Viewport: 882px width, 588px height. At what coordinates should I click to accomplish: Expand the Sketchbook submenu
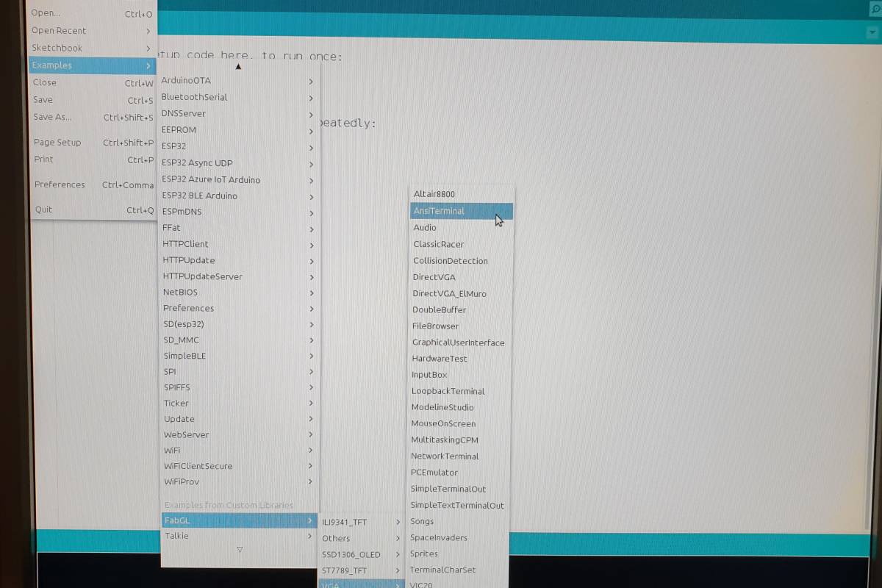coord(91,48)
